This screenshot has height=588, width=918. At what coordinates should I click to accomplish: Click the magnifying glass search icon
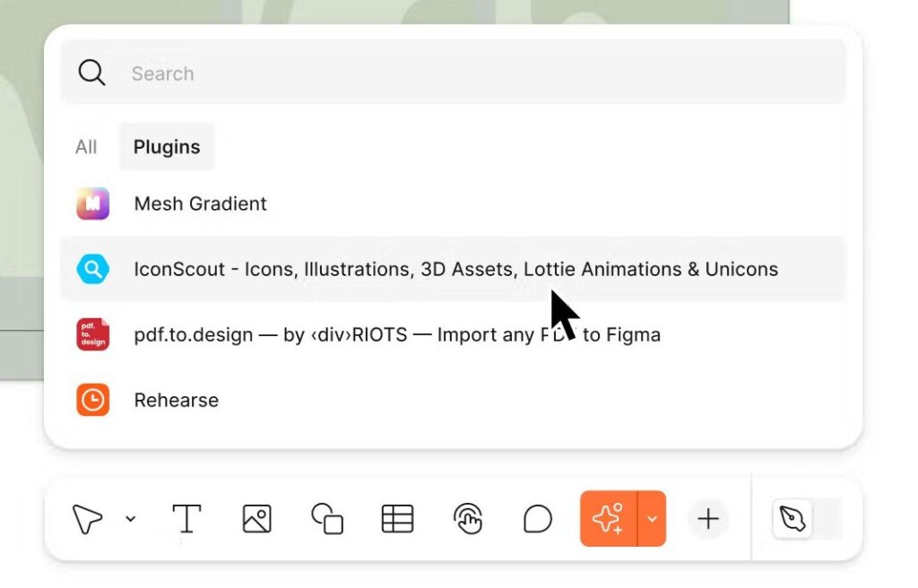click(92, 73)
